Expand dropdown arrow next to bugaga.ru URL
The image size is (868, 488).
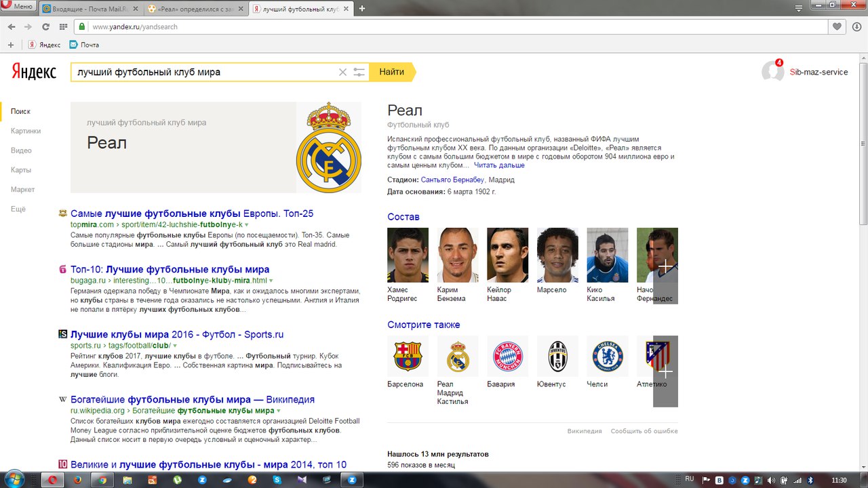[x=271, y=280]
